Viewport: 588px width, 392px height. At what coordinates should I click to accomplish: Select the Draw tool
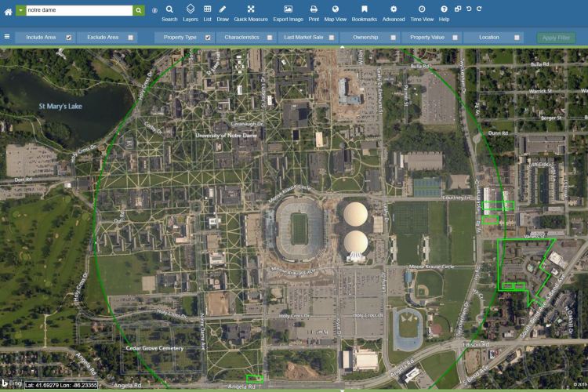click(223, 13)
